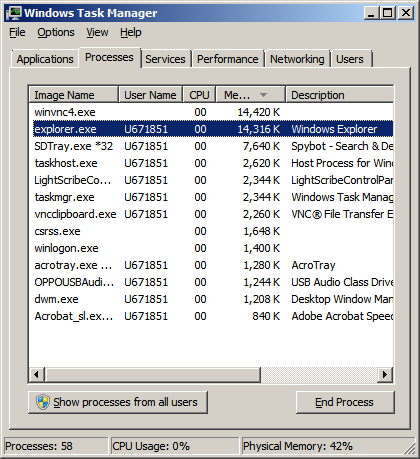Sort by Image Name column header
The height and width of the screenshot is (459, 420).
[74, 95]
